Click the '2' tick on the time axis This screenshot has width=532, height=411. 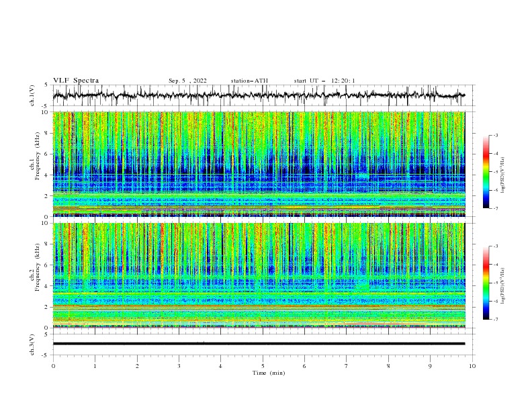(137, 366)
